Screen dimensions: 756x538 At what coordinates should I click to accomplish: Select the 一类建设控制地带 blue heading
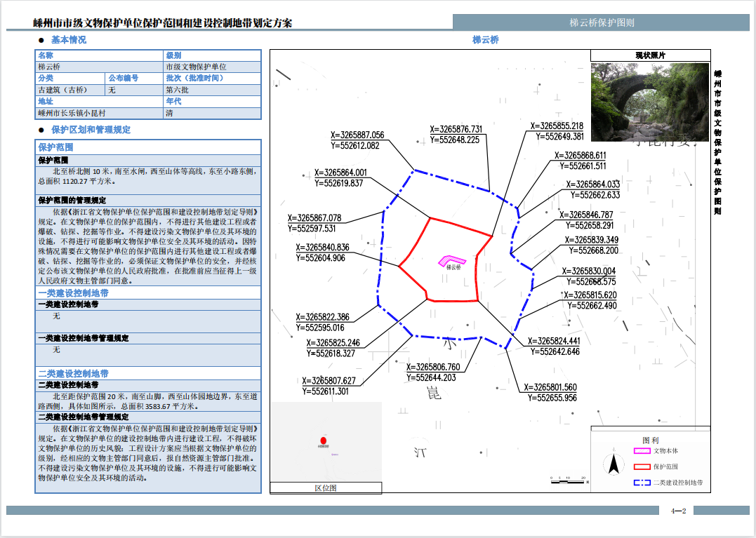pyautogui.click(x=73, y=293)
